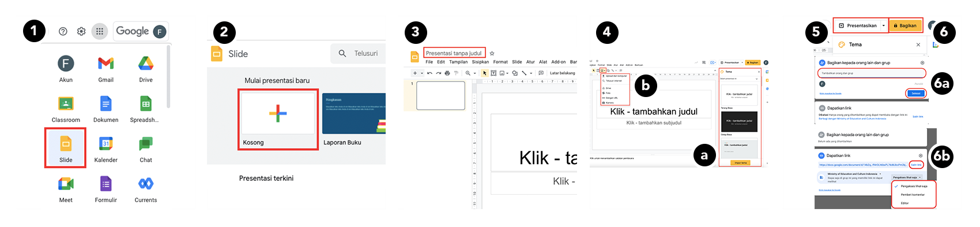This screenshot has width=980, height=227.
Task: Expand the Presentasikan dropdown arrow
Action: (883, 25)
